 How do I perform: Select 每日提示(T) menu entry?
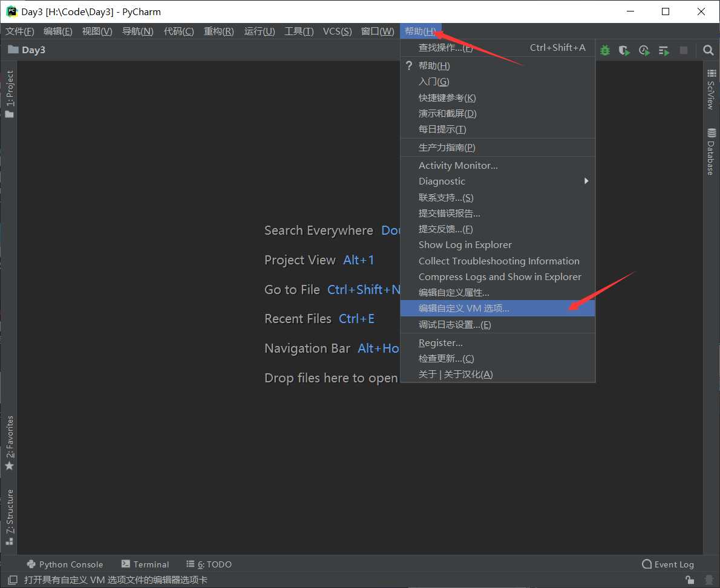point(498,129)
